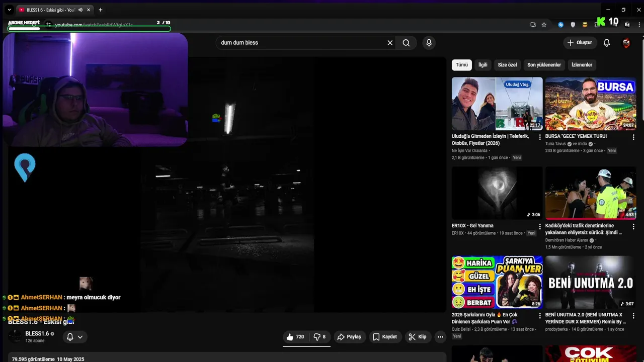Click the site info icon beside URL
The width and height of the screenshot is (644, 362).
pos(48,24)
